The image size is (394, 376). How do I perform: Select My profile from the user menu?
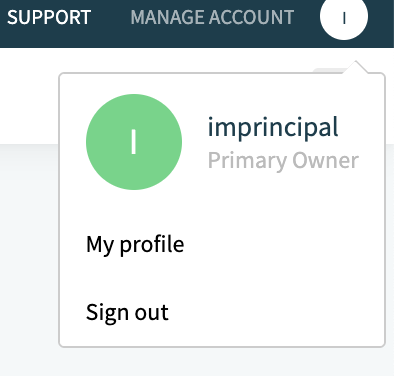135,245
